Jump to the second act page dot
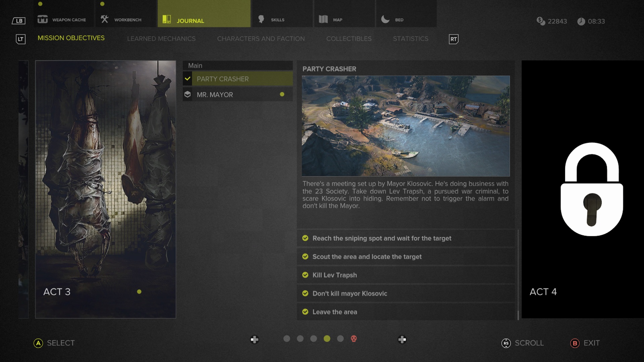This screenshot has width=644, height=362. (300, 339)
